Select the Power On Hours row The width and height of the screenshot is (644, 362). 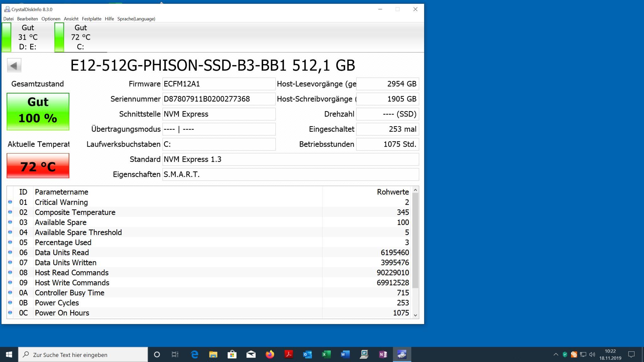[x=209, y=313]
